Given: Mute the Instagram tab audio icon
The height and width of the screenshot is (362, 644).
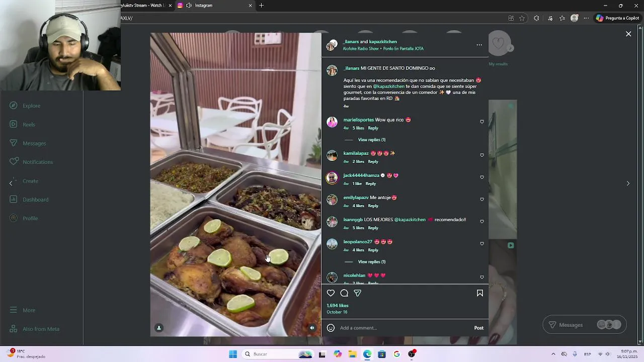Looking at the screenshot, I should click(x=189, y=6).
